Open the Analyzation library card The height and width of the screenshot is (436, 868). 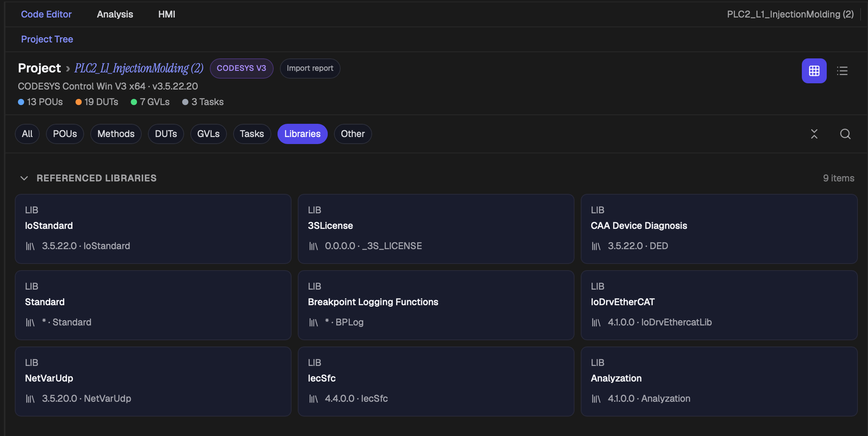719,381
